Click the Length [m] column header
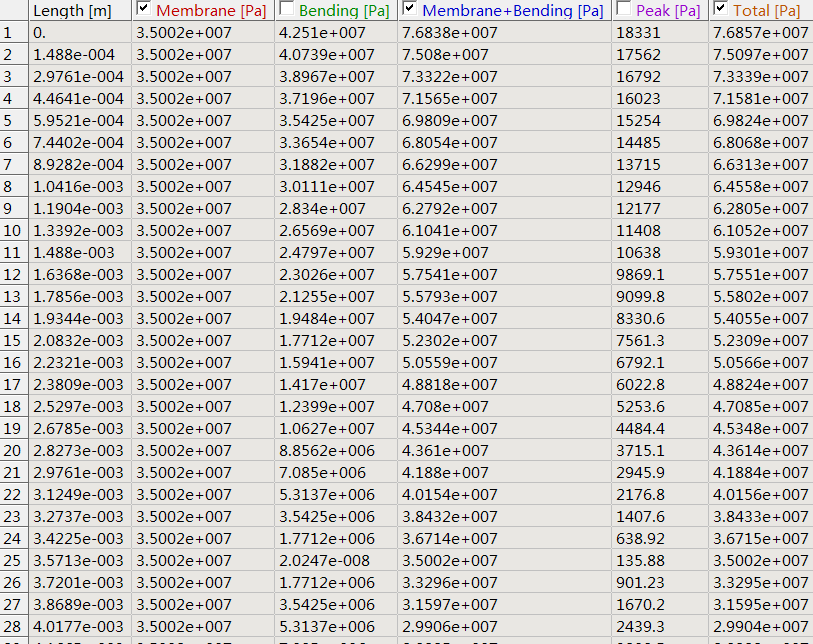Viewport: 813px width, 644px height. coord(72,11)
